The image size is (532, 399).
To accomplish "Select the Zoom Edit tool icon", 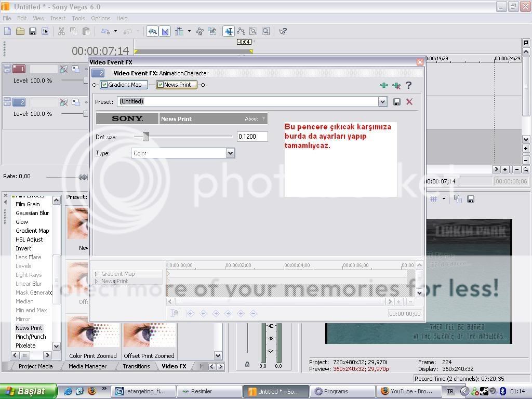I will click(x=266, y=31).
